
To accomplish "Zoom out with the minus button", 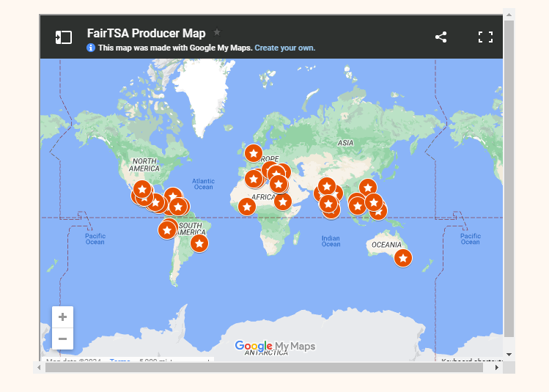I will tap(63, 339).
